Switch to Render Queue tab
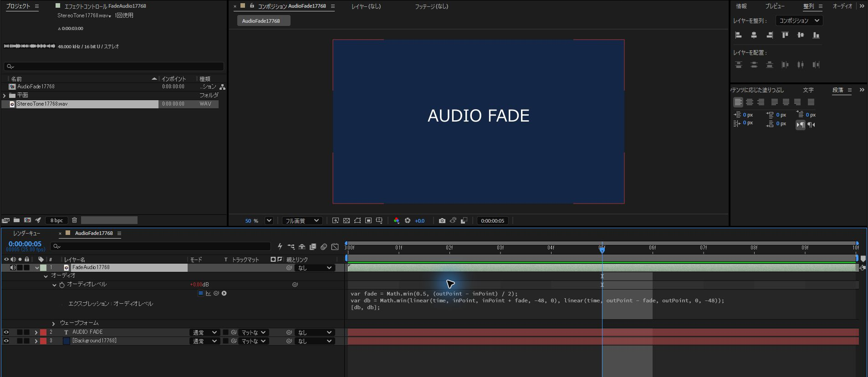 [x=27, y=233]
